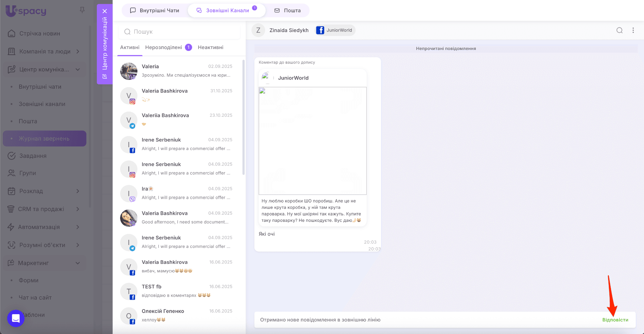Expand the Автоматизація submenu

point(78,227)
